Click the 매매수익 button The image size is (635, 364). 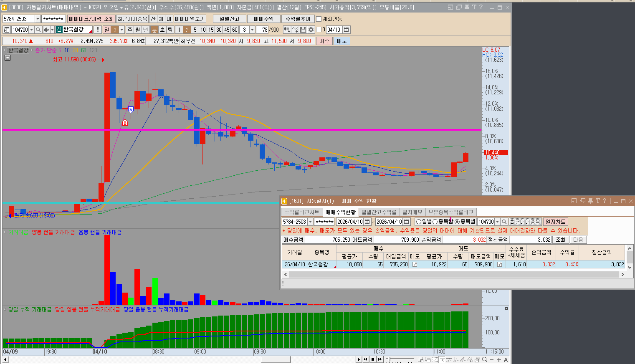click(x=264, y=19)
